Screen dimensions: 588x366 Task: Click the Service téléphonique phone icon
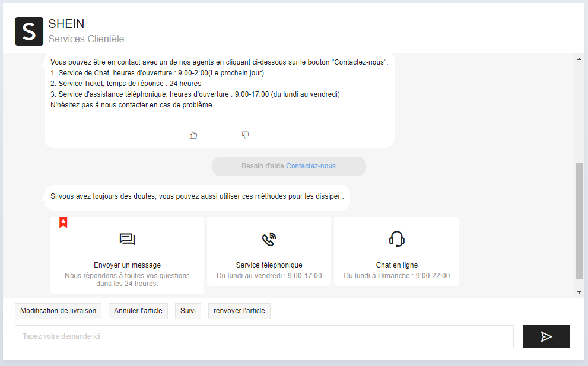[x=268, y=239]
